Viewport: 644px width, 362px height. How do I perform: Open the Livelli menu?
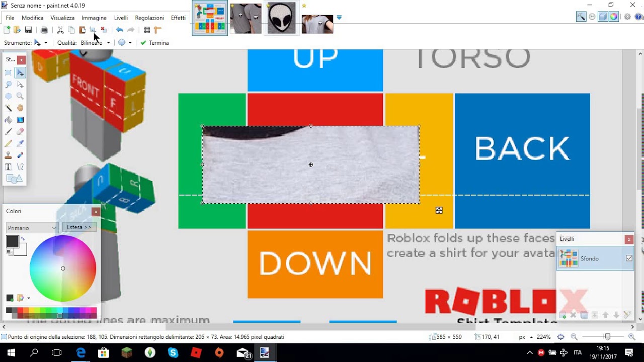point(121,18)
